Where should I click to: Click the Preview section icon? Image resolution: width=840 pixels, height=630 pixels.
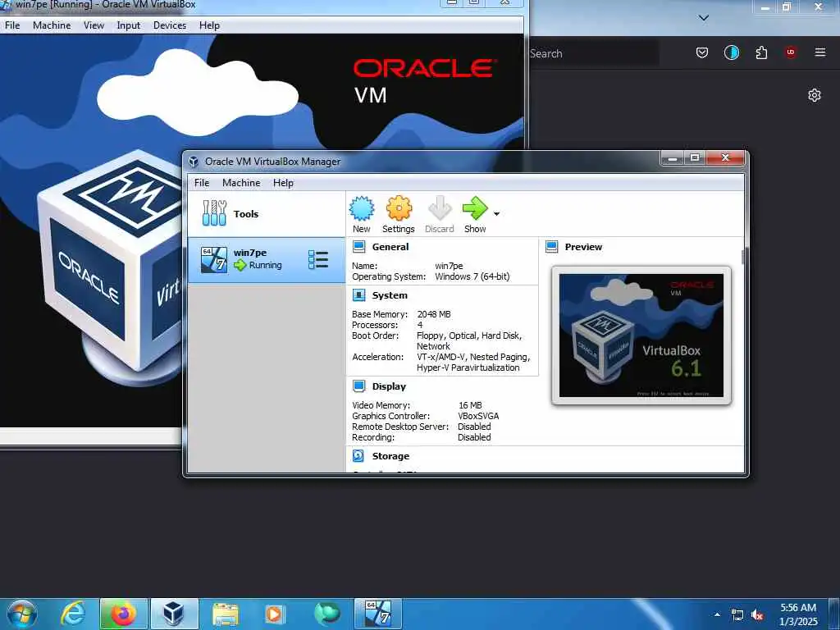click(x=552, y=247)
